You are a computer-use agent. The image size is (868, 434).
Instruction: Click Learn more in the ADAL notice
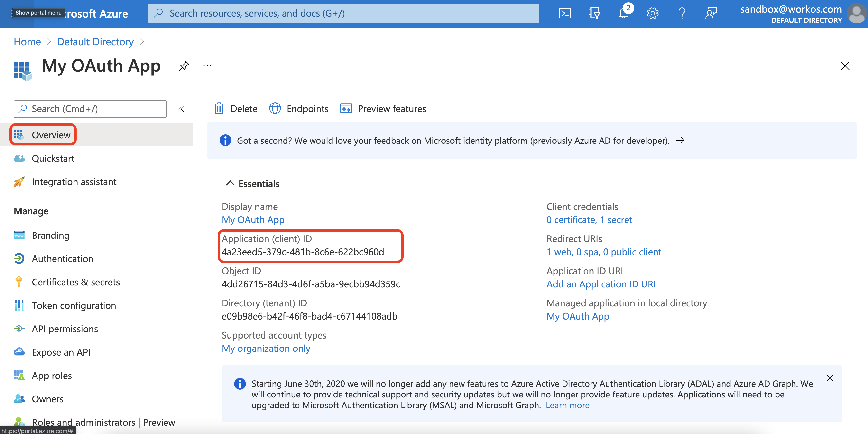tap(567, 405)
